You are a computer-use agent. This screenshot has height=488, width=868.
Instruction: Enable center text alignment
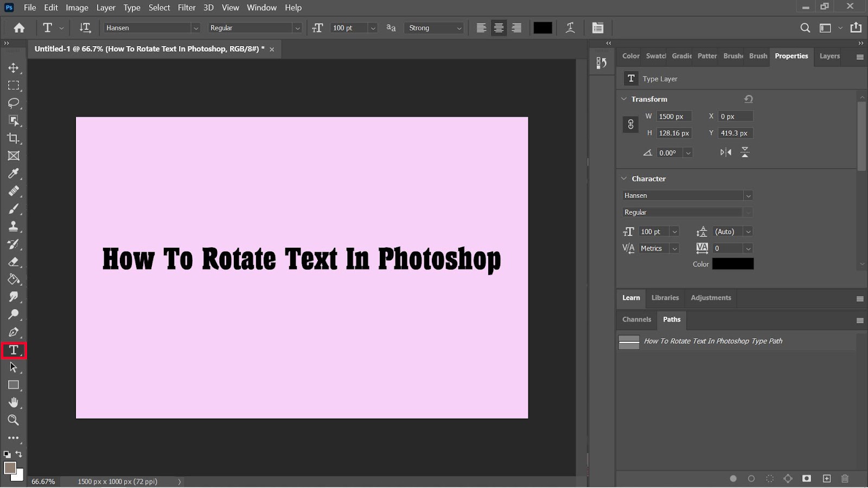499,28
